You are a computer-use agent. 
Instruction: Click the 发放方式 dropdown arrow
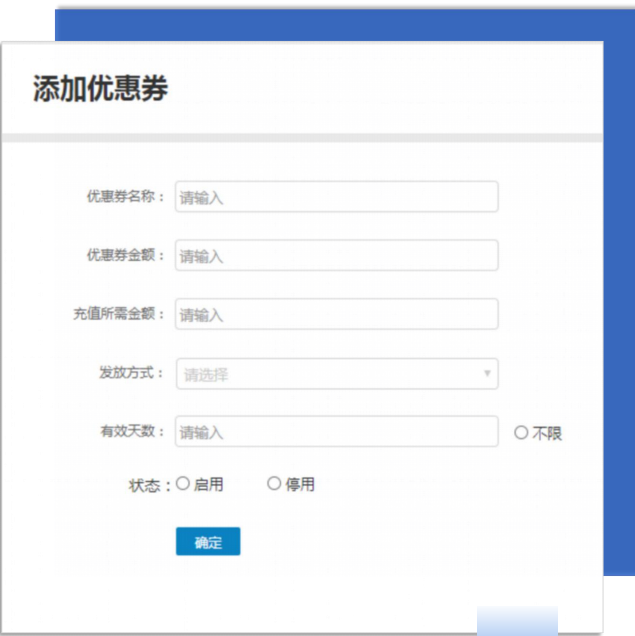coord(487,373)
